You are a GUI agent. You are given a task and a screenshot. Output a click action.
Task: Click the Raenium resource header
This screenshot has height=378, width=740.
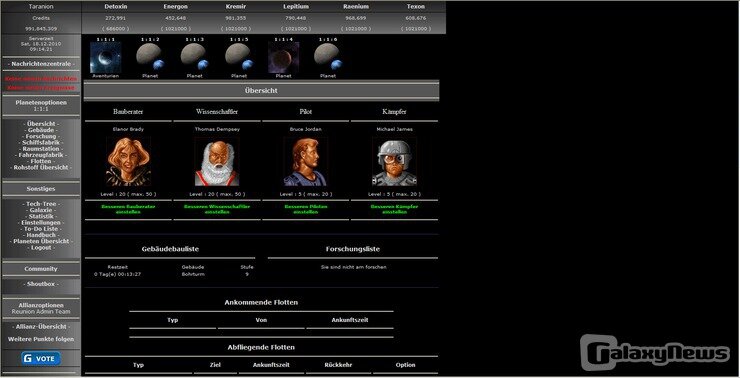coord(356,7)
